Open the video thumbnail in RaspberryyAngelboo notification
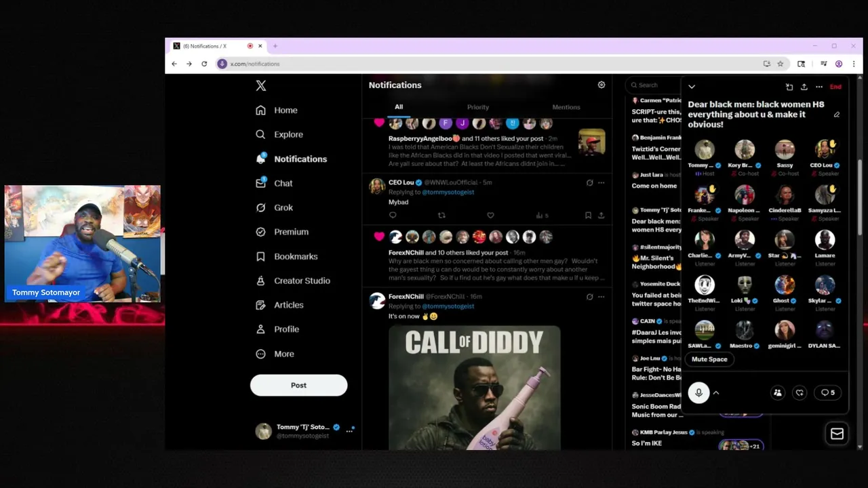868x488 pixels. [x=591, y=143]
